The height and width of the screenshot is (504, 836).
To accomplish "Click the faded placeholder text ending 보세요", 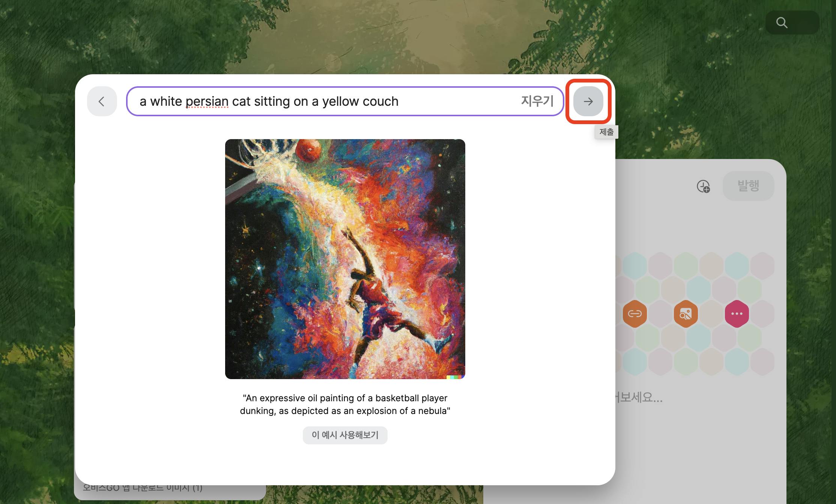I will (x=639, y=397).
